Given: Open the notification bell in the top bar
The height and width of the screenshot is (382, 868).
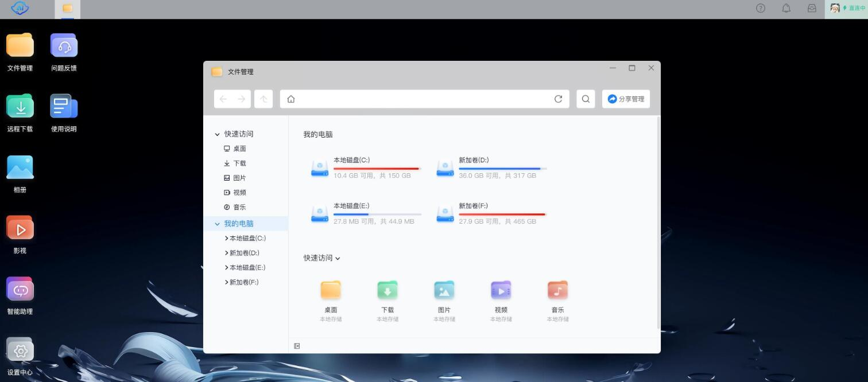Looking at the screenshot, I should pyautogui.click(x=786, y=8).
